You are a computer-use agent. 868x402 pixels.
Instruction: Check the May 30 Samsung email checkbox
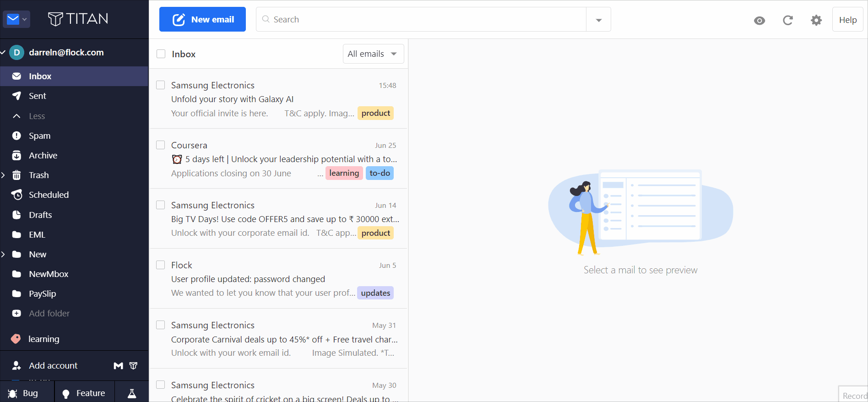click(161, 385)
